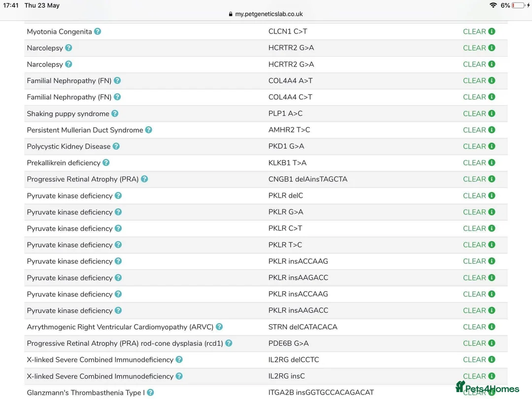The height and width of the screenshot is (399, 532).
Task: Tap question mark beside Persistent Mullerian Duct Syndrome
Action: (x=149, y=130)
